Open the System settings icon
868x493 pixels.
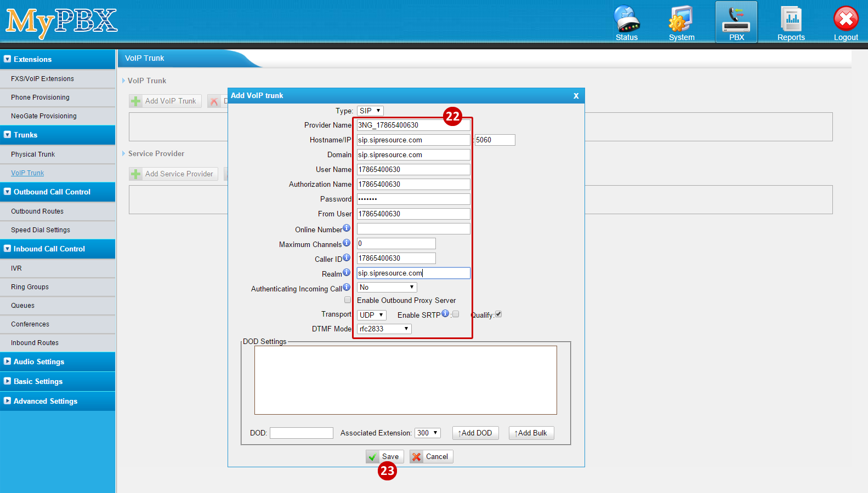click(681, 22)
